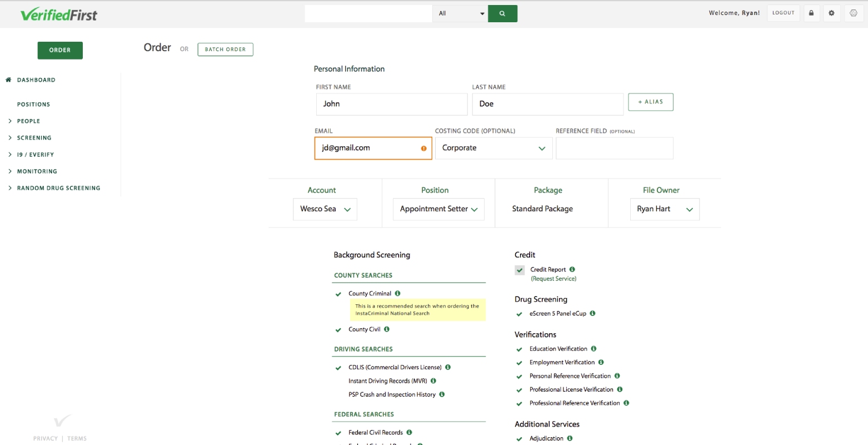
Task: Click the VerifiedFirst logo
Action: point(59,14)
